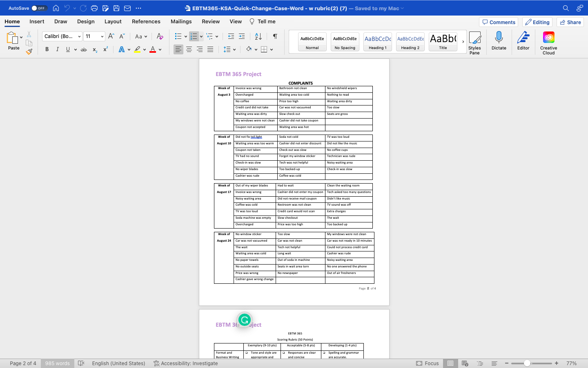Viewport: 588px width, 368px height.
Task: Click the Share button
Action: (570, 22)
